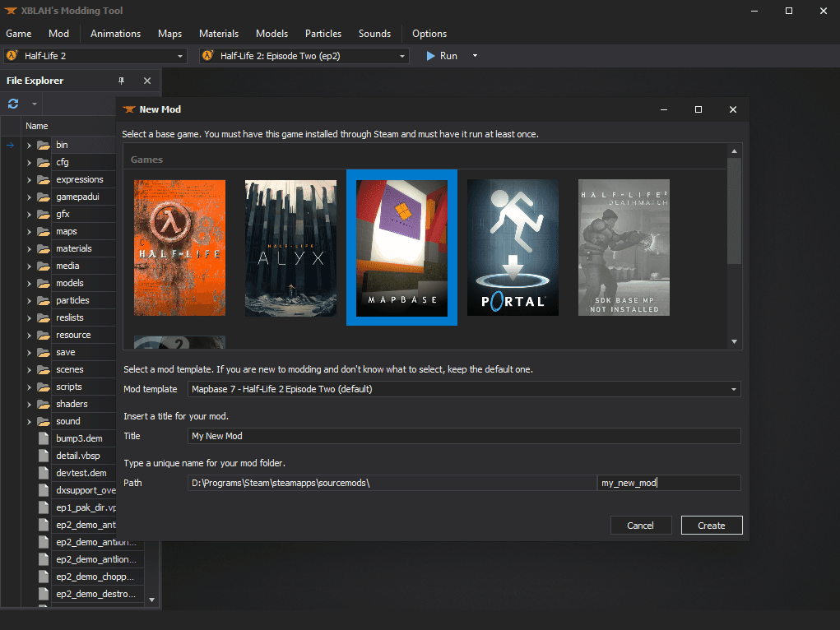Click the sourcemods path field
This screenshot has width=840, height=630.
point(392,483)
